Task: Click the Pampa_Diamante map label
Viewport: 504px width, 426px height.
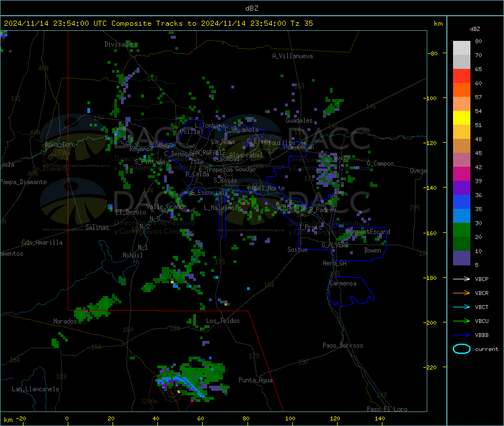Action: tap(23, 182)
